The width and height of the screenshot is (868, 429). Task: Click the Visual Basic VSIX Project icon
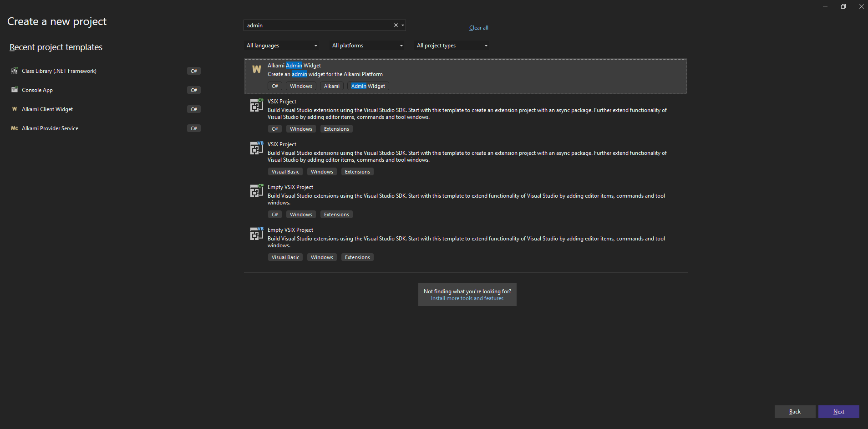[257, 148]
